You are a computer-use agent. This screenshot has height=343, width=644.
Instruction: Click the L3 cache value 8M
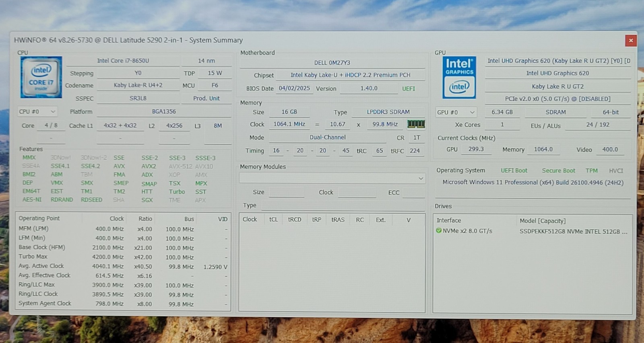click(x=218, y=125)
